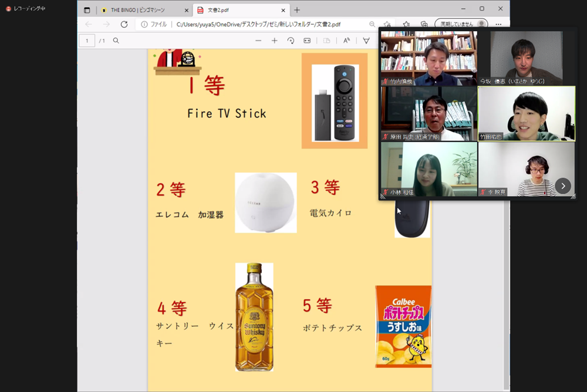Open the PDF find search tool
587x392 pixels.
pyautogui.click(x=116, y=40)
